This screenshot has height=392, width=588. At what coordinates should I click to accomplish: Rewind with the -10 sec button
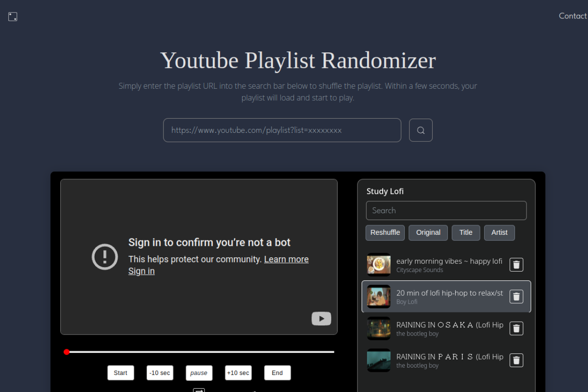coord(160,373)
